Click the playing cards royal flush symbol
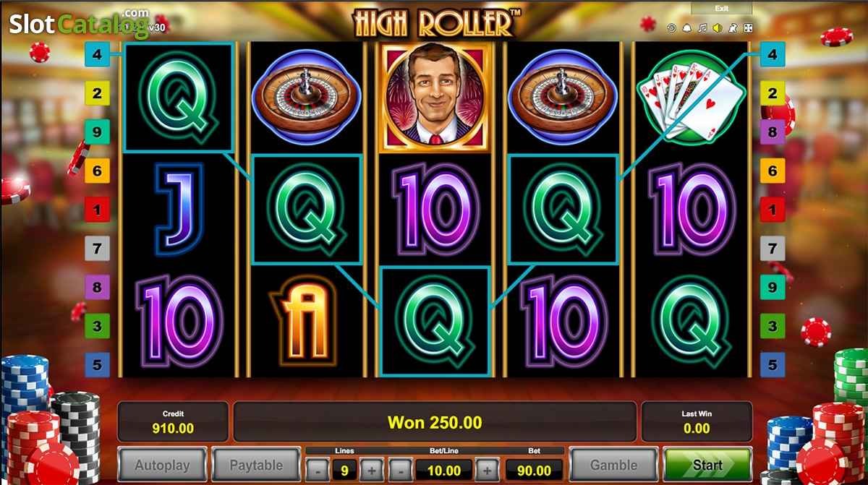The image size is (868, 485). [x=691, y=98]
